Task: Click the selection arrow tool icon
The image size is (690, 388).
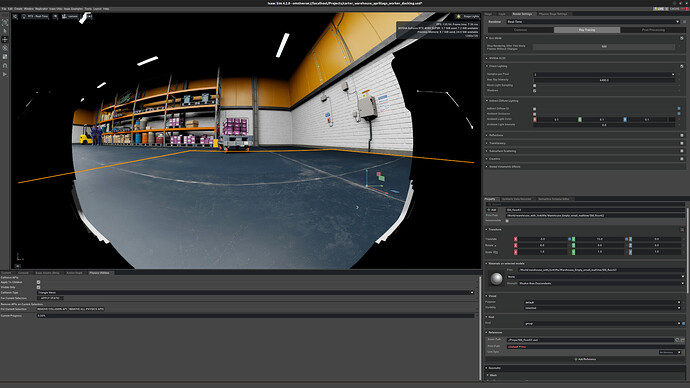Action: [x=5, y=31]
